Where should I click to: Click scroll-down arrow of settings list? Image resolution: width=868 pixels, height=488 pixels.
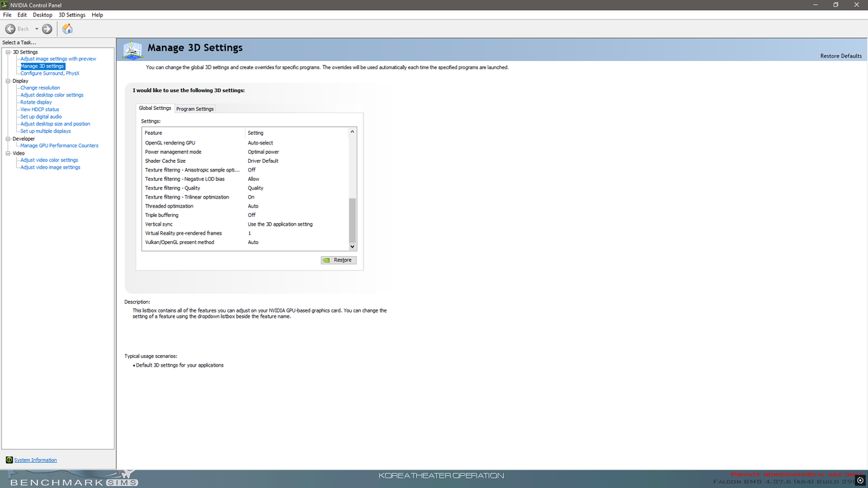[x=352, y=247]
